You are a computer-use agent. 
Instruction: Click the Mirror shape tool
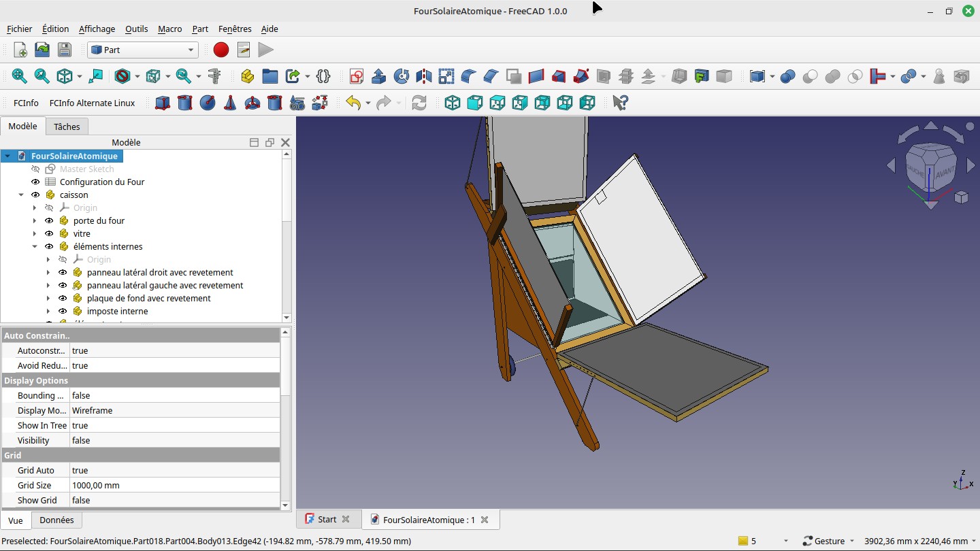click(424, 76)
